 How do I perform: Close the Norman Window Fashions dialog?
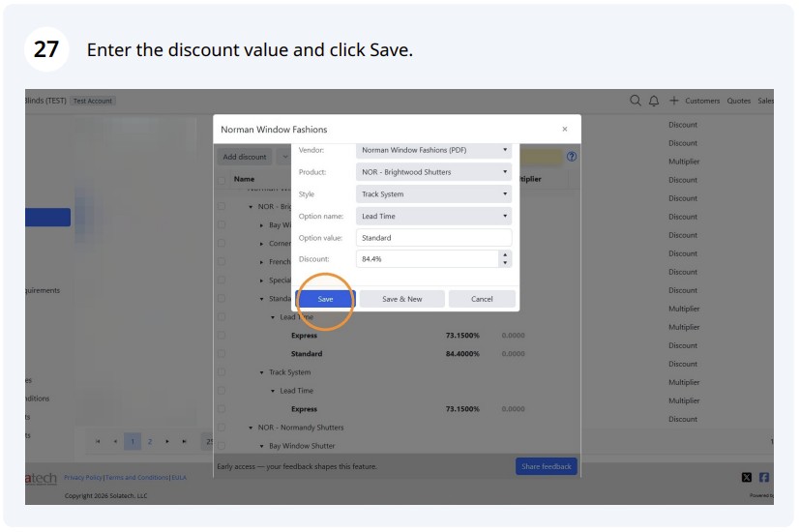coord(565,129)
